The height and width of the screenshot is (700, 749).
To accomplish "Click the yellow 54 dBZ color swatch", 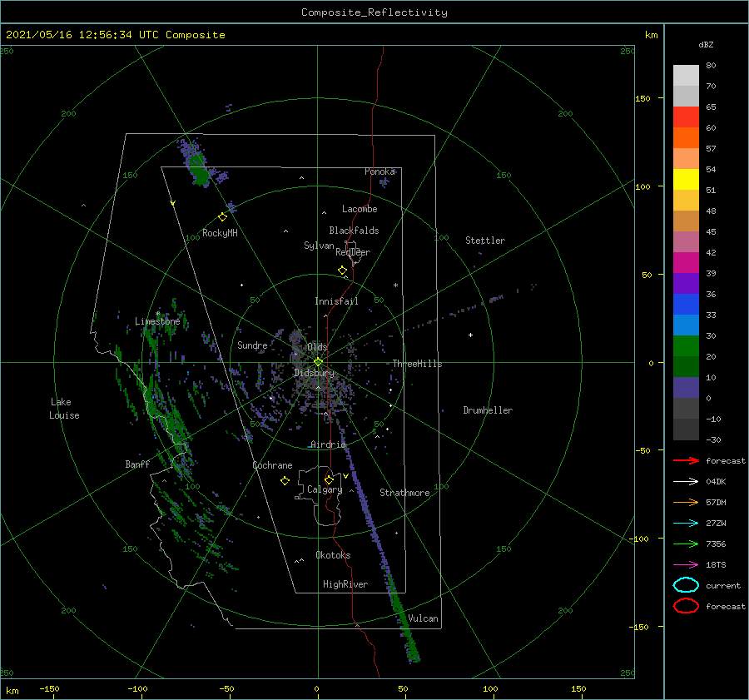I will click(x=686, y=180).
